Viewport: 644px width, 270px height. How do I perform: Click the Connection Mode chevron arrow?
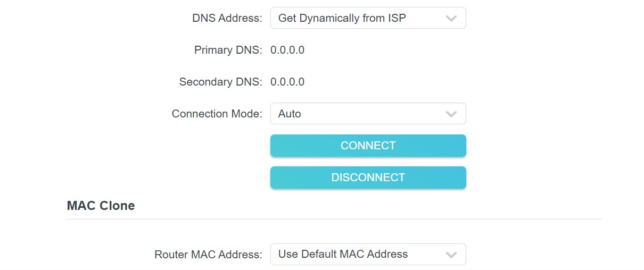click(451, 114)
